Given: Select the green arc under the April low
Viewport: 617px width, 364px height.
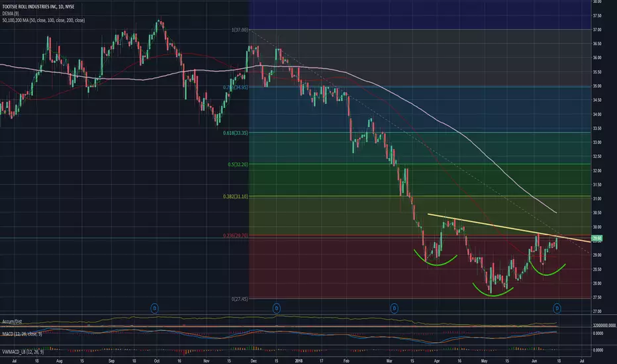Looking at the screenshot, I should [435, 259].
